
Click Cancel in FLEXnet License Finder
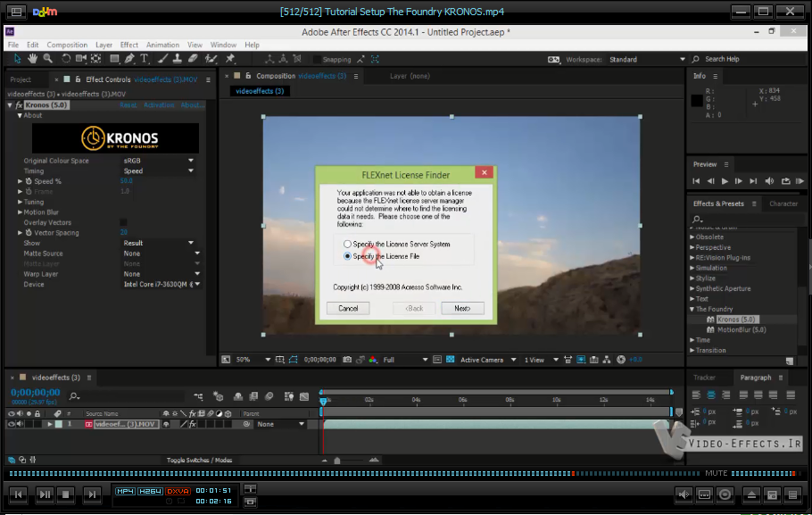click(x=348, y=308)
